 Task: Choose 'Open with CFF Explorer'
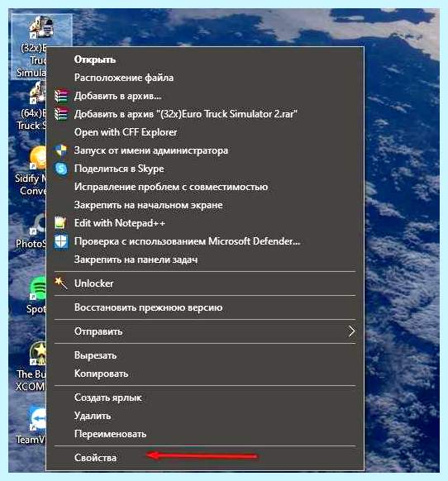click(126, 132)
